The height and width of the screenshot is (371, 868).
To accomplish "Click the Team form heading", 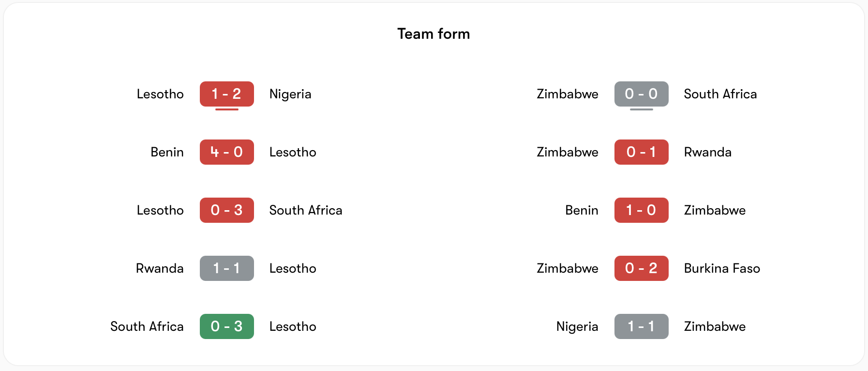I will pyautogui.click(x=434, y=34).
